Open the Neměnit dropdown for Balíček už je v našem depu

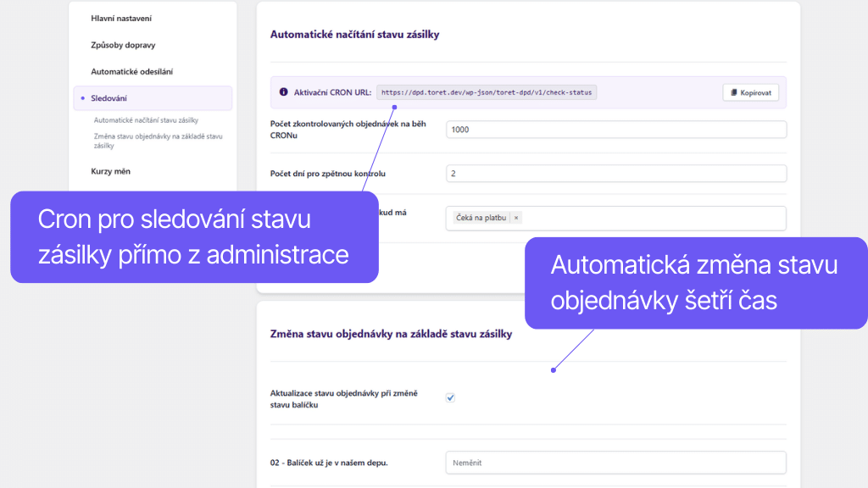615,462
